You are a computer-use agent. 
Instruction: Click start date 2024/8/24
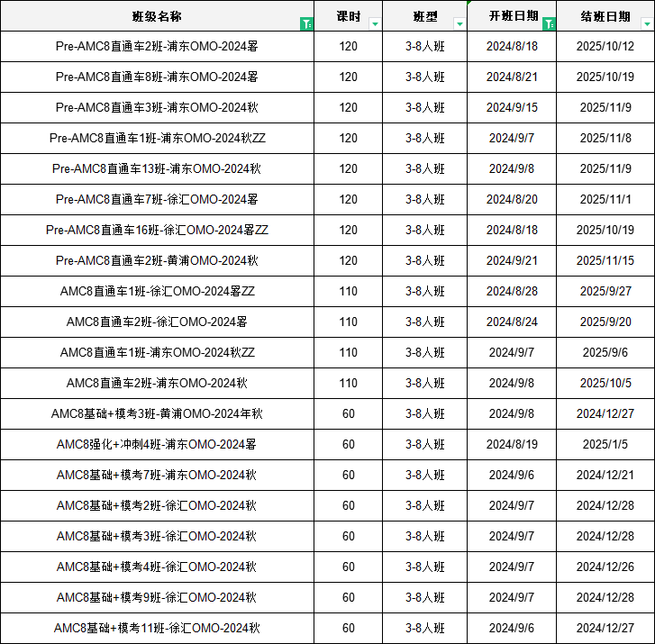[512, 322]
